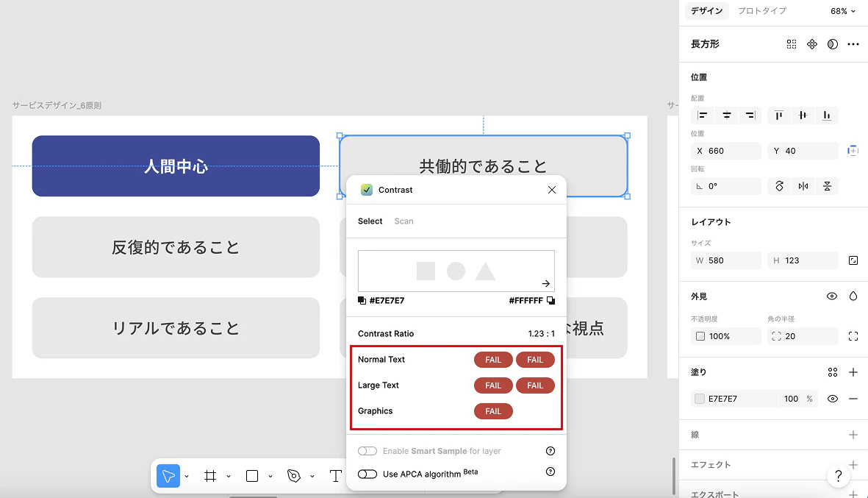
Task: Toggle layer visibility eye in 外見 section
Action: point(832,296)
